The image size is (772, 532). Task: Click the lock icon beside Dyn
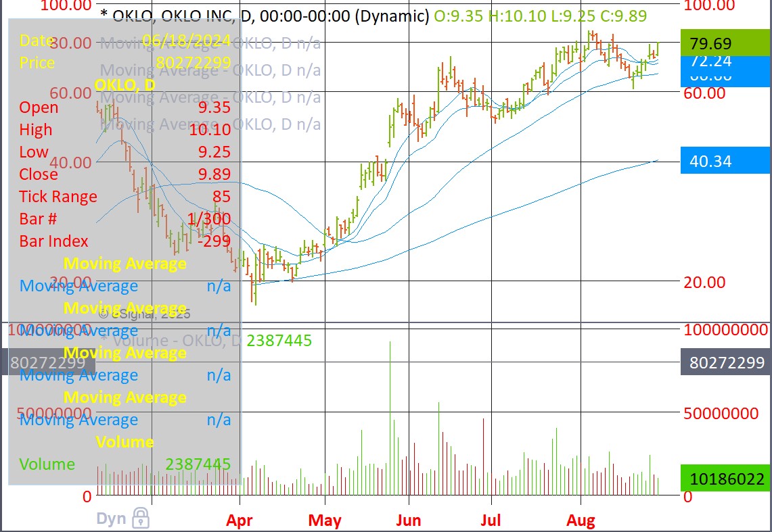pyautogui.click(x=140, y=518)
